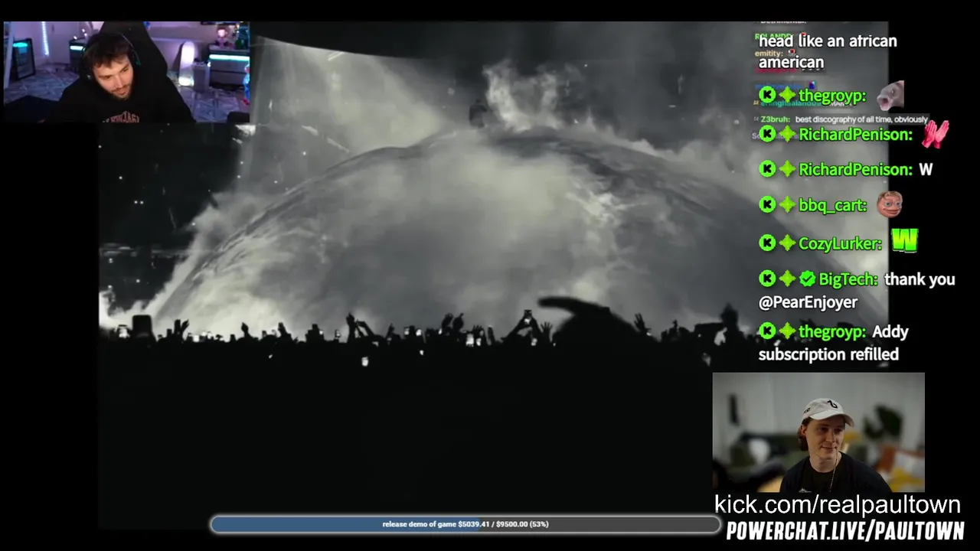Viewport: 980px width, 551px height.
Task: Click the green star badge beside CozyLurker
Action: coord(787,243)
